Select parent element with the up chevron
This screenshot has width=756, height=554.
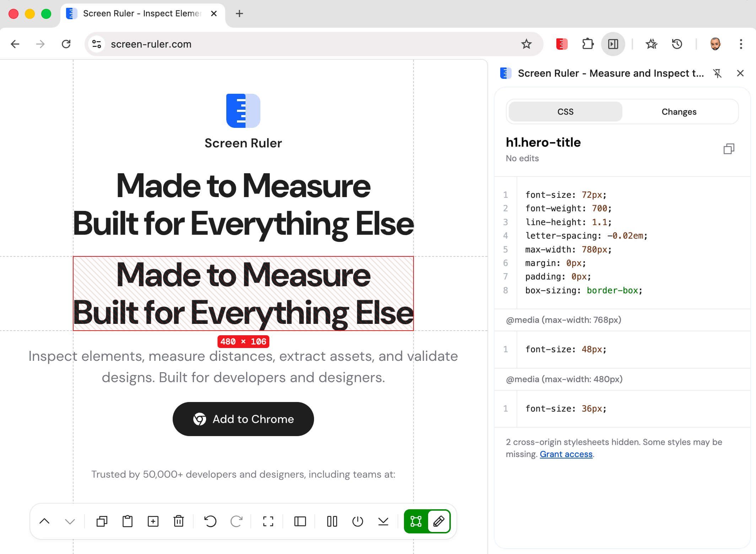(44, 521)
